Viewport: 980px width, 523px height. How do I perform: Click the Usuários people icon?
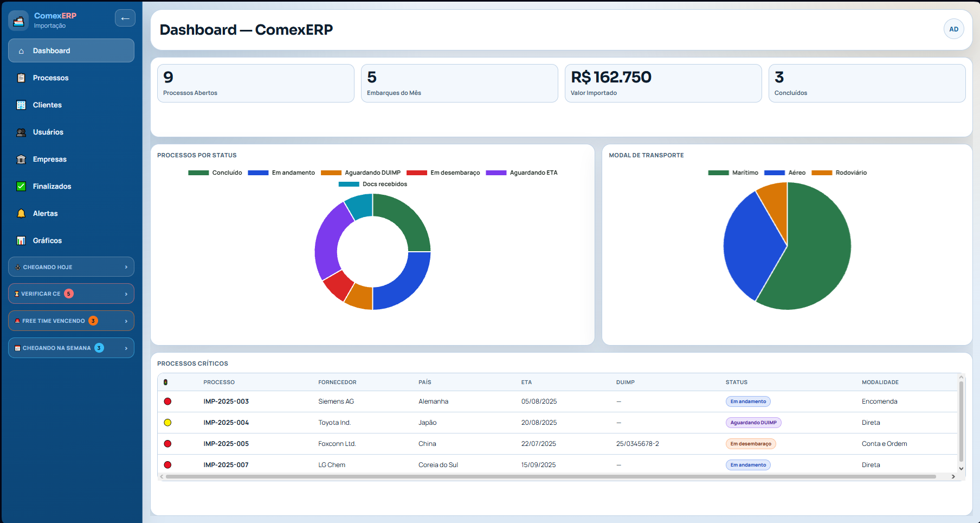[21, 132]
